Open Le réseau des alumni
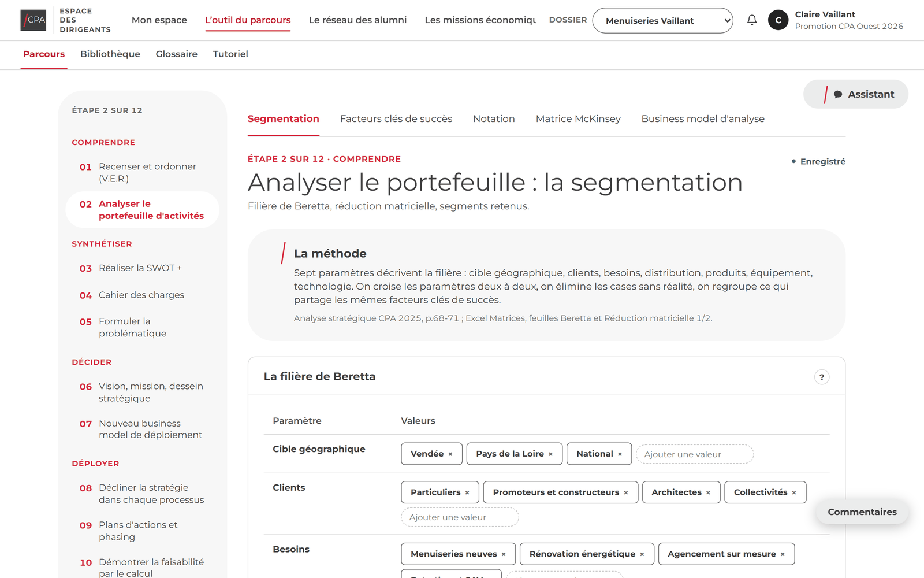This screenshot has height=578, width=924. click(x=357, y=20)
